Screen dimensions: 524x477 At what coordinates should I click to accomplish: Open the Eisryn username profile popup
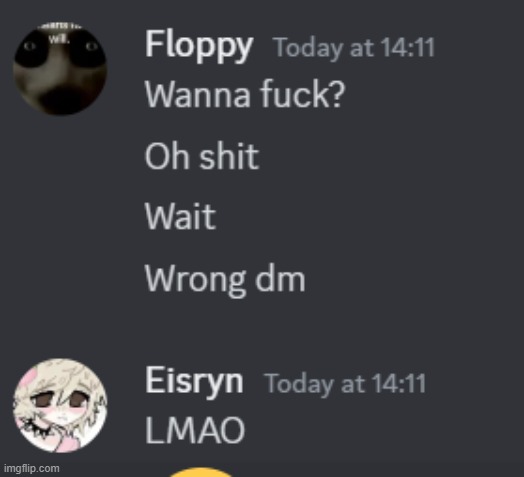coord(194,382)
